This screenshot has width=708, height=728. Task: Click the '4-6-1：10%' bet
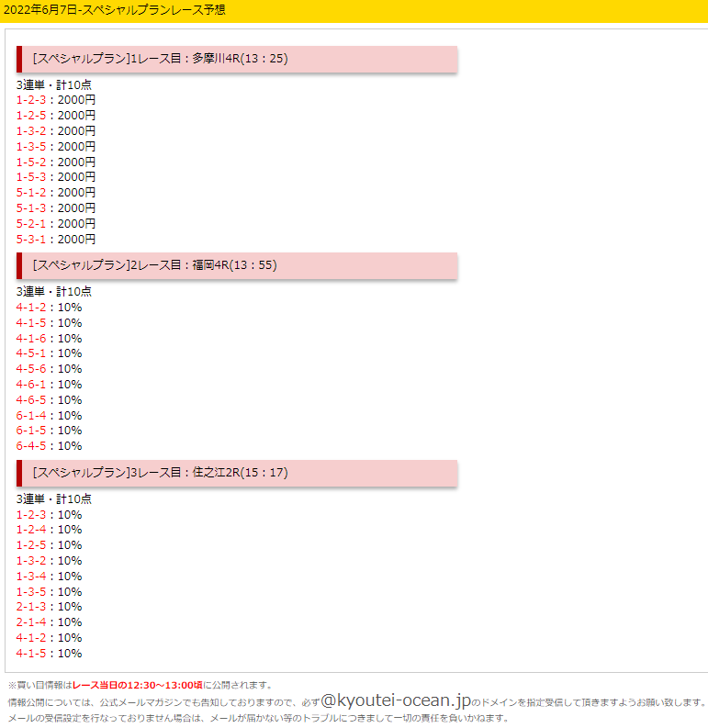click(x=50, y=385)
